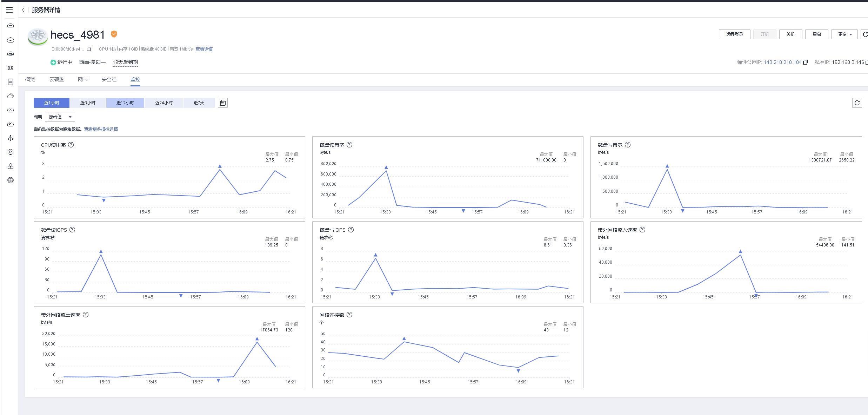
Task: Open the hamburger menu icon
Action: [9, 10]
